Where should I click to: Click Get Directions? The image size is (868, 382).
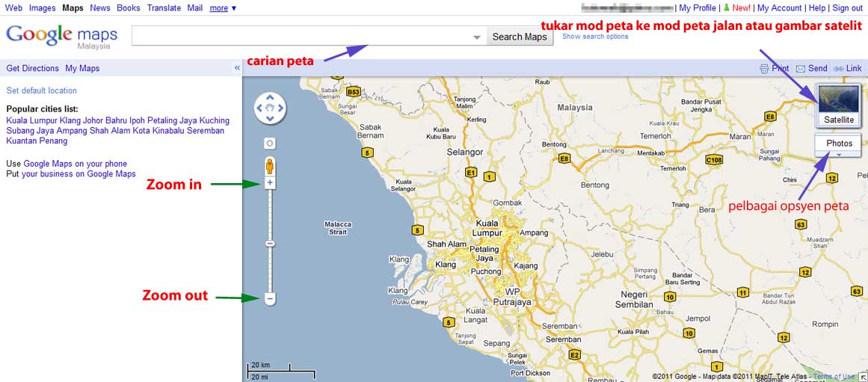tap(33, 69)
